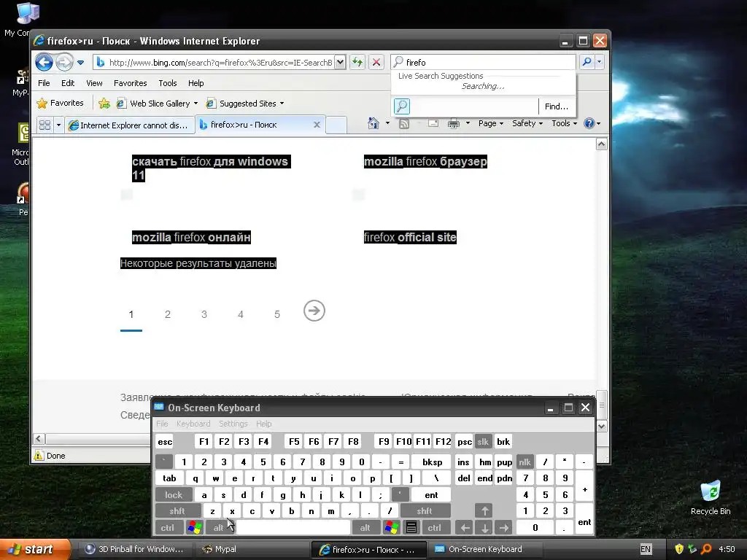The height and width of the screenshot is (560, 747).
Task: Toggle the right shft key
Action: (425, 511)
